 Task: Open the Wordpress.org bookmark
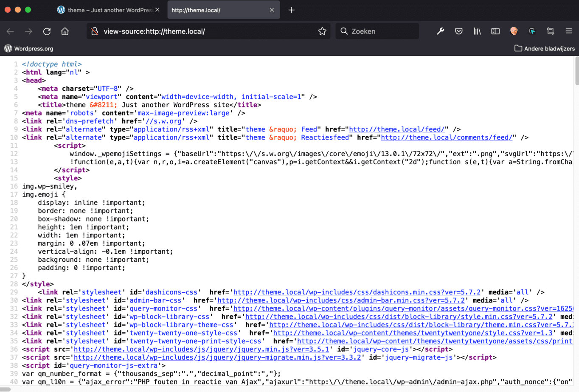[29, 48]
